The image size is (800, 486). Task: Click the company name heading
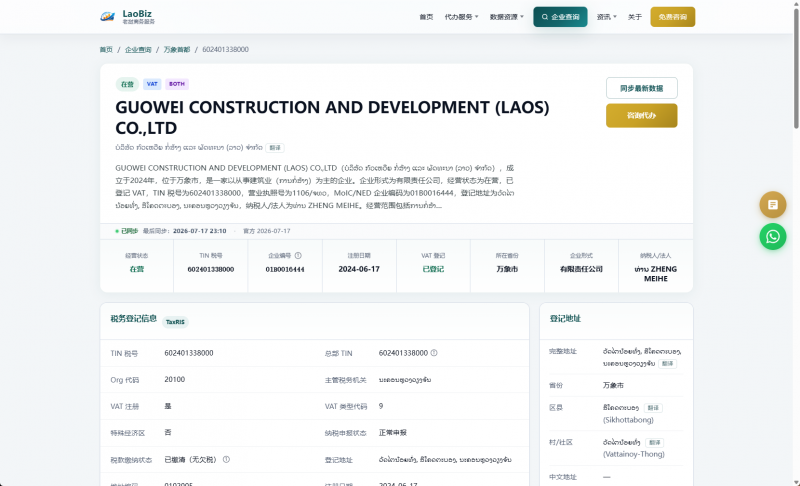coord(332,117)
